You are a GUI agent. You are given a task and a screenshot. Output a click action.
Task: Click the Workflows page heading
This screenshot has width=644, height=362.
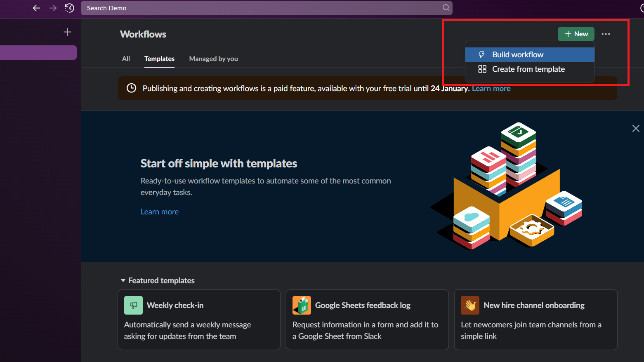coord(143,34)
